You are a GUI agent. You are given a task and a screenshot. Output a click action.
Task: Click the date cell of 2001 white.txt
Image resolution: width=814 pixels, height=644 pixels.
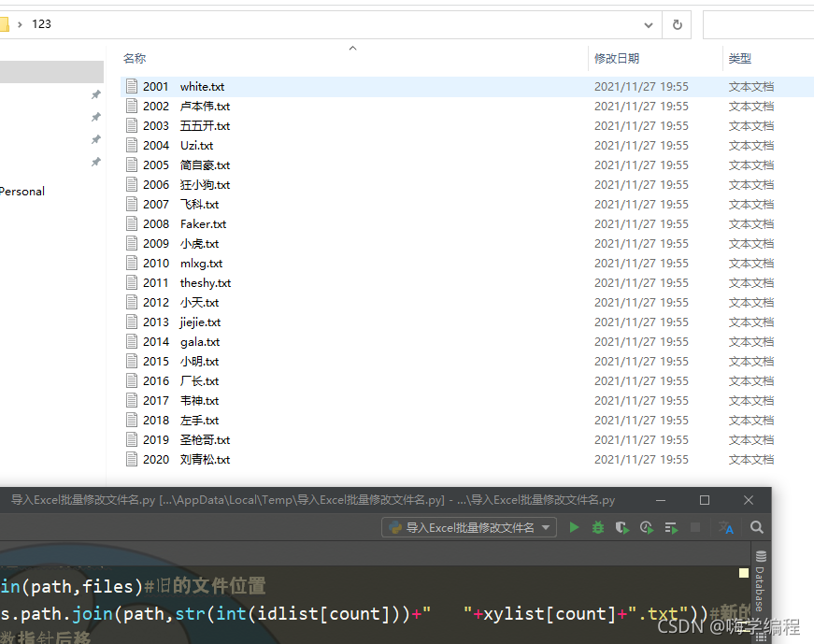click(x=641, y=86)
